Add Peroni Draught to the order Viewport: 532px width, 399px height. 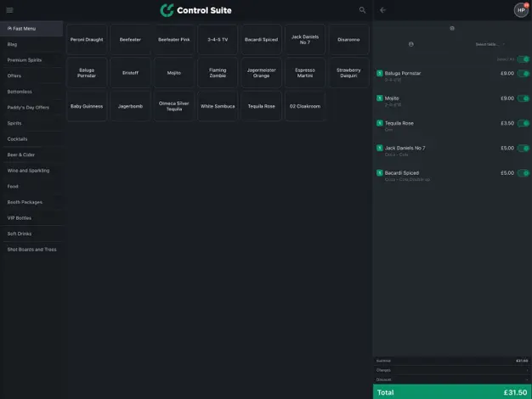tap(87, 40)
